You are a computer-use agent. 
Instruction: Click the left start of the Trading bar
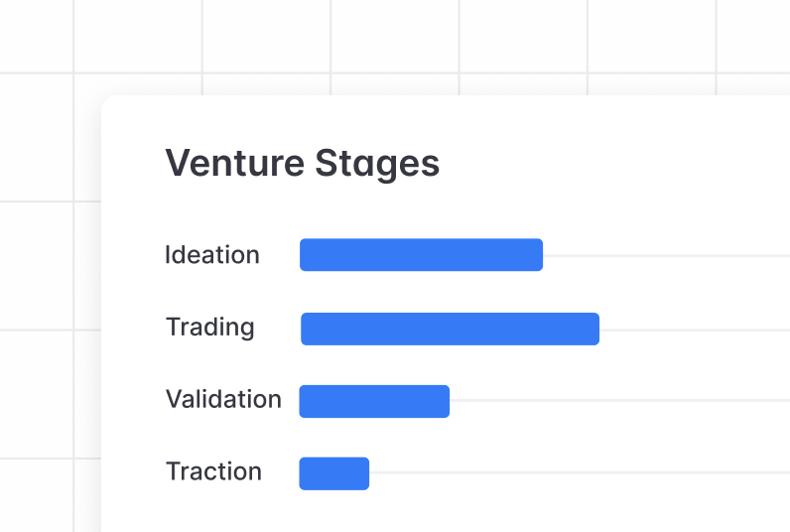[x=306, y=329]
